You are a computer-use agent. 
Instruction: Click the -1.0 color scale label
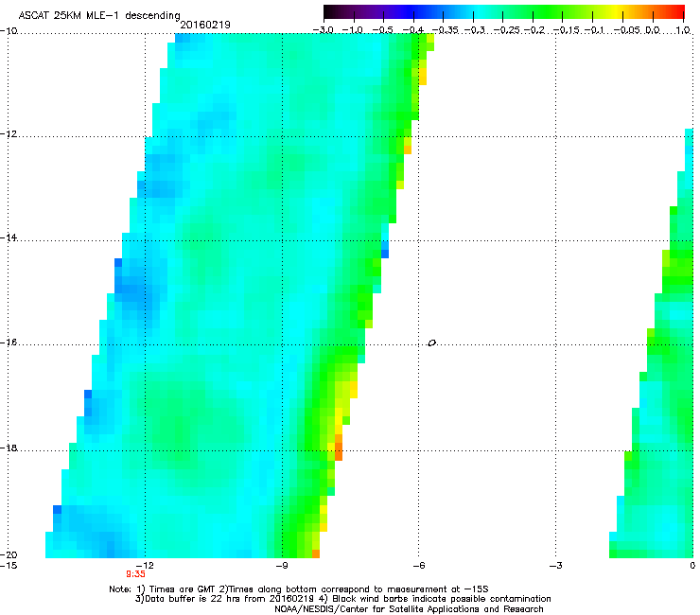(x=353, y=30)
